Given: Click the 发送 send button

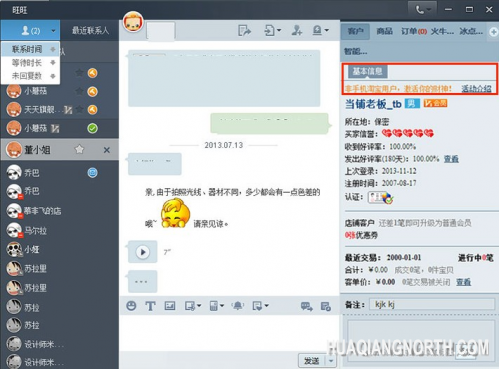Looking at the screenshot, I should click(x=312, y=361).
